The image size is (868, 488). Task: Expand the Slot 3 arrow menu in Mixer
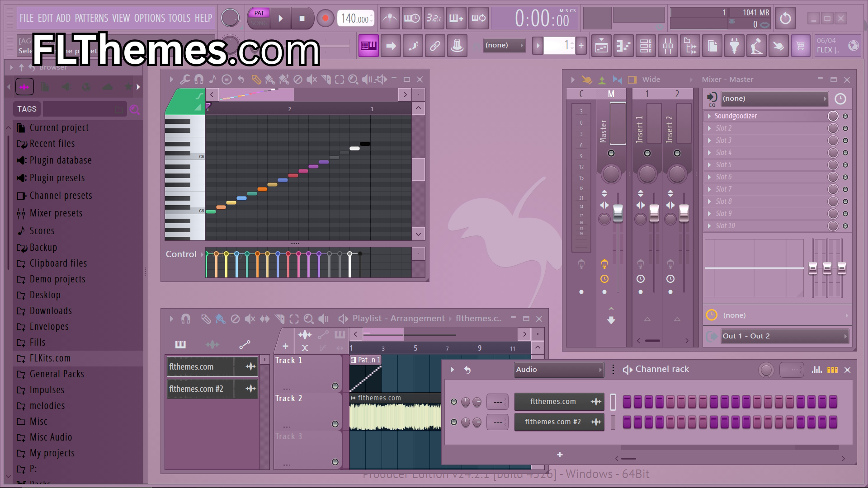[x=709, y=141]
